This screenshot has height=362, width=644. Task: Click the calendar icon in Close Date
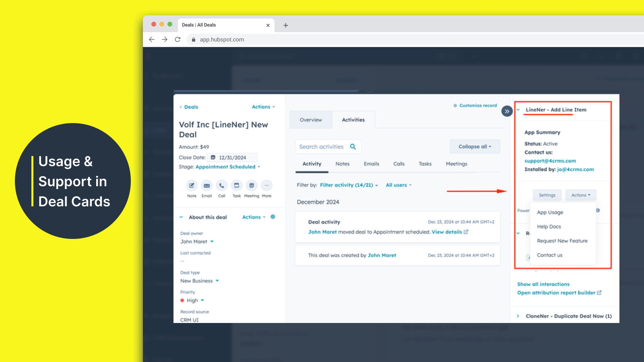[x=213, y=157]
